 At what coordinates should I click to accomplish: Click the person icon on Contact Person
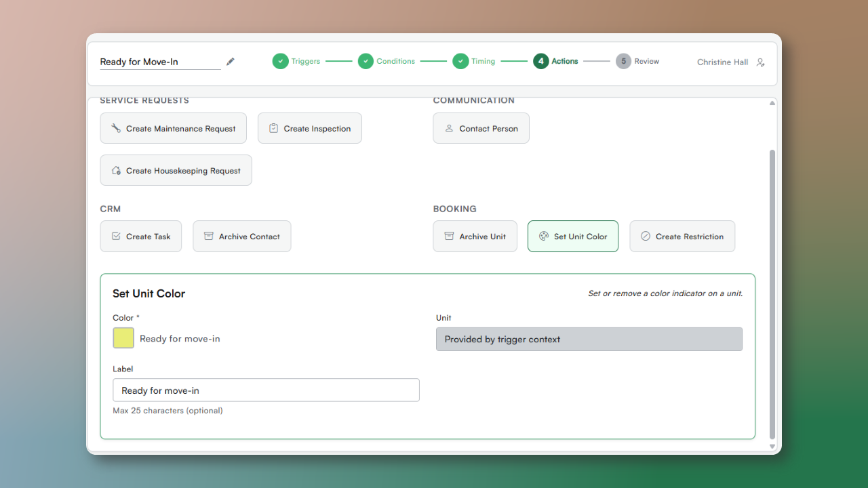coord(449,128)
